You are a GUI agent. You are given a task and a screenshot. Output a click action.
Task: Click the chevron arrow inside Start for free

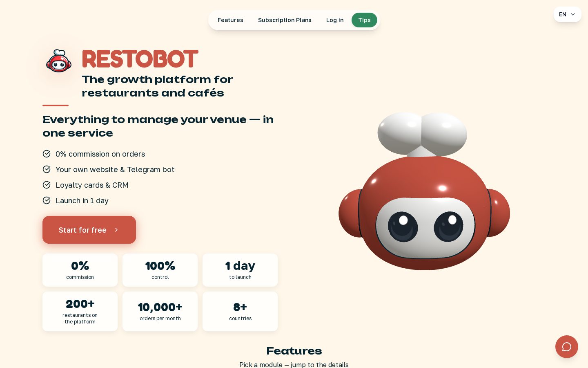click(x=116, y=230)
